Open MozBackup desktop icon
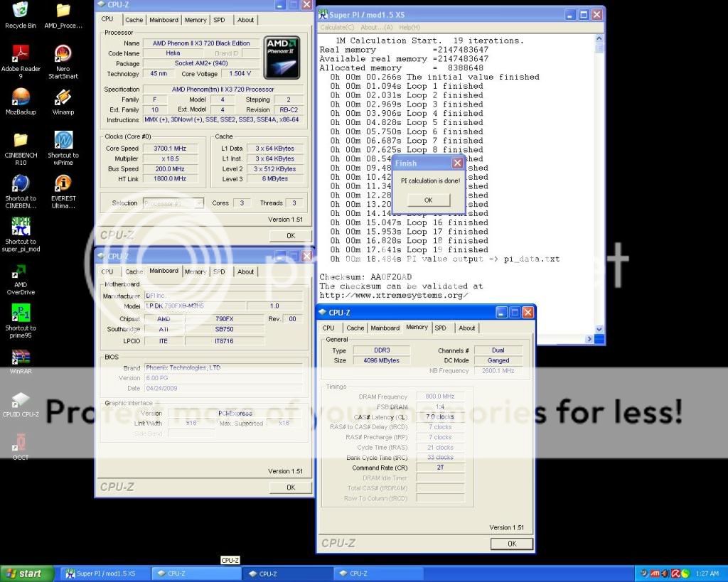This screenshot has height=582, width=728. click(21, 101)
